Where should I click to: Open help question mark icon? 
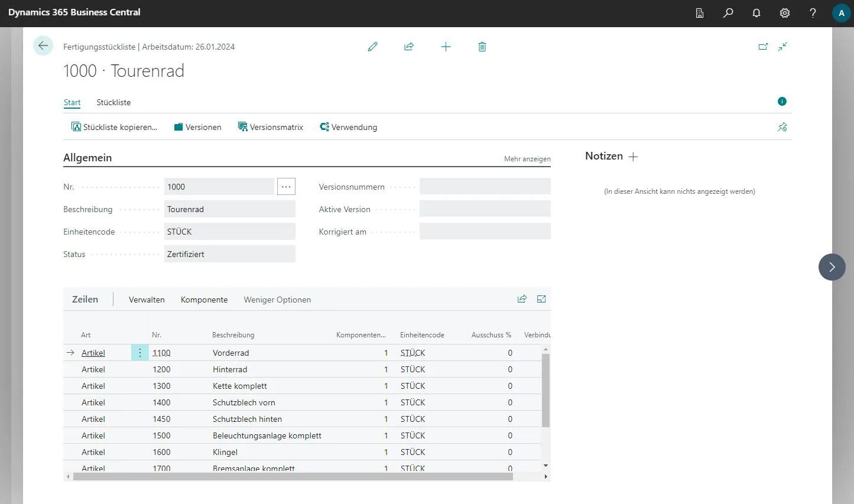coord(813,13)
